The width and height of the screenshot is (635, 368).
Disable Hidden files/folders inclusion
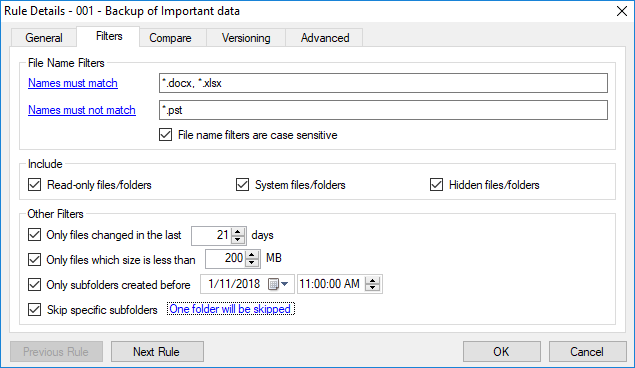[x=437, y=185]
